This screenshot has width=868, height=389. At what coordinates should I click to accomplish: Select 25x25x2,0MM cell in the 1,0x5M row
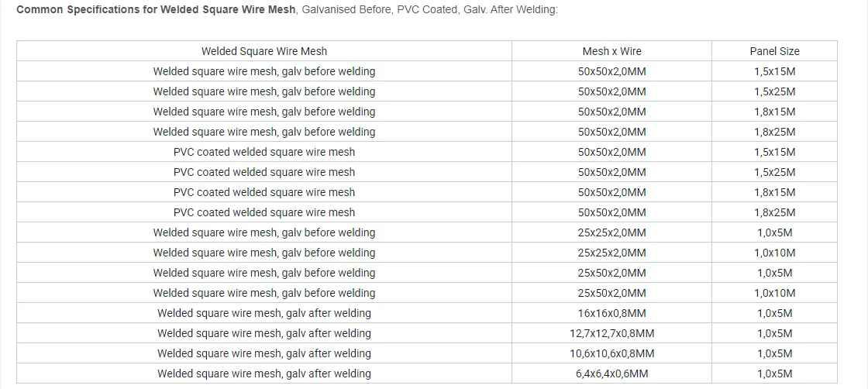coord(611,232)
